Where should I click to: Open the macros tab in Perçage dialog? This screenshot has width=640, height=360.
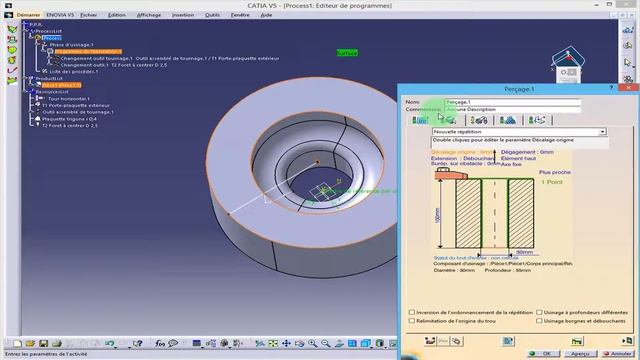[x=537, y=120]
